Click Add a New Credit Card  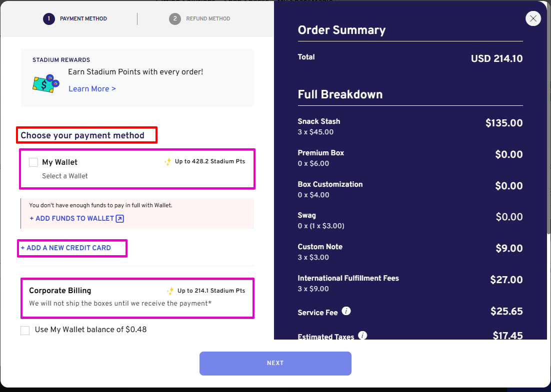click(x=66, y=248)
